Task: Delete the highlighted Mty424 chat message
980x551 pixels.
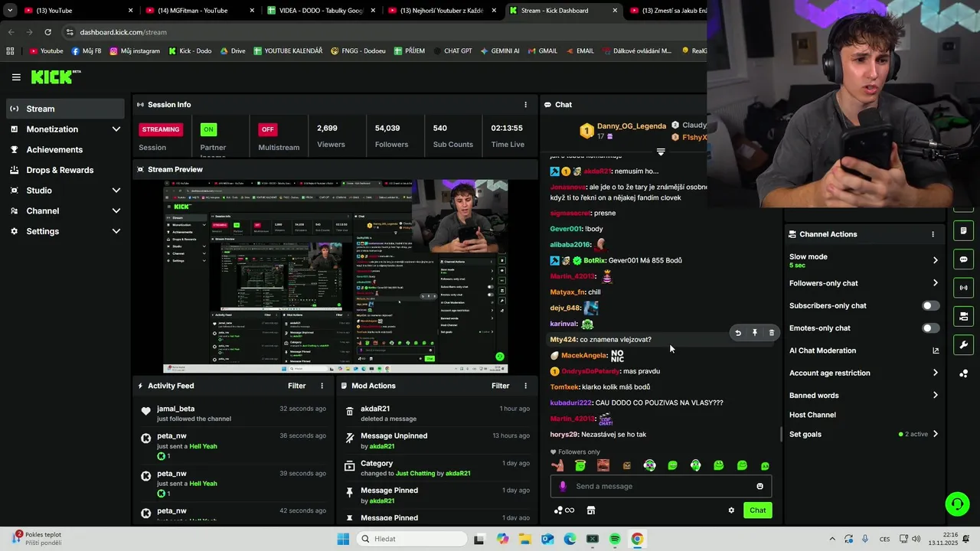Action: pyautogui.click(x=771, y=333)
